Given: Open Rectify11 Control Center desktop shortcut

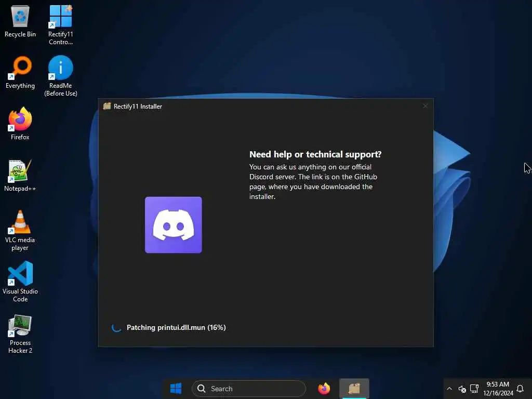Looking at the screenshot, I should [61, 25].
